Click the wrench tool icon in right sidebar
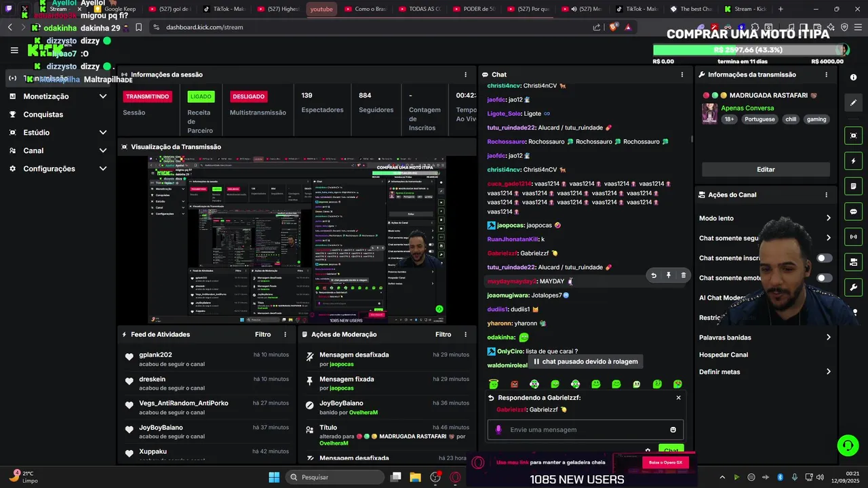868x488 pixels. tap(854, 287)
